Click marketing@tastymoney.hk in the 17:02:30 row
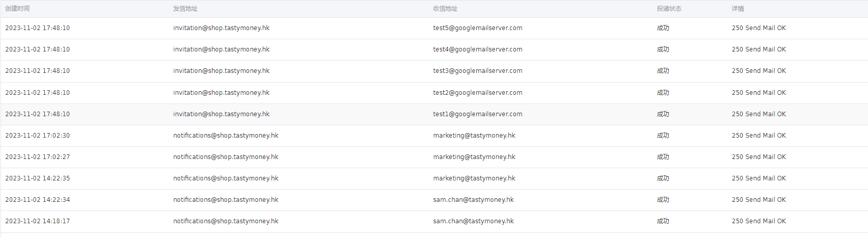Image resolution: width=868 pixels, height=237 pixels. coord(474,136)
